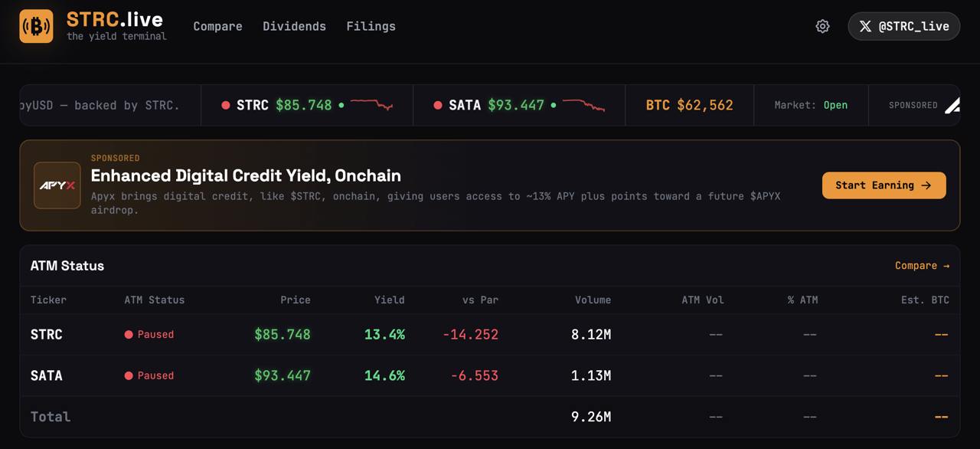This screenshot has width=980, height=449.
Task: Click the Yield column header
Action: 390,300
